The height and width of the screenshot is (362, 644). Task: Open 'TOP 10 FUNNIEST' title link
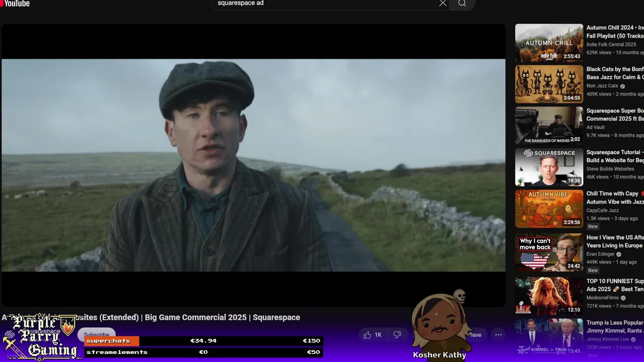615,285
